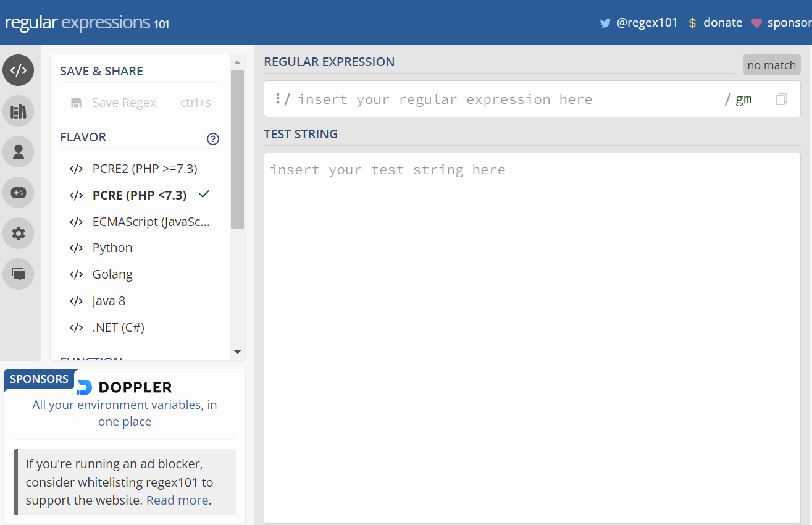Click the donate link in header
The width and height of the screenshot is (812, 525).
(715, 23)
